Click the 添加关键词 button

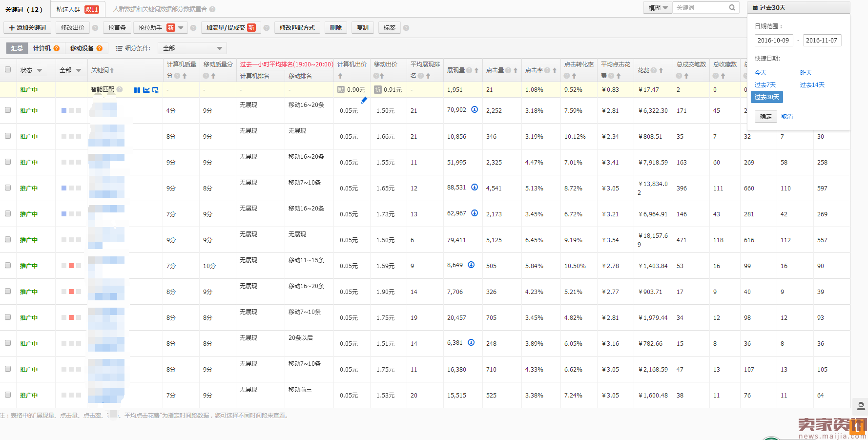[27, 28]
